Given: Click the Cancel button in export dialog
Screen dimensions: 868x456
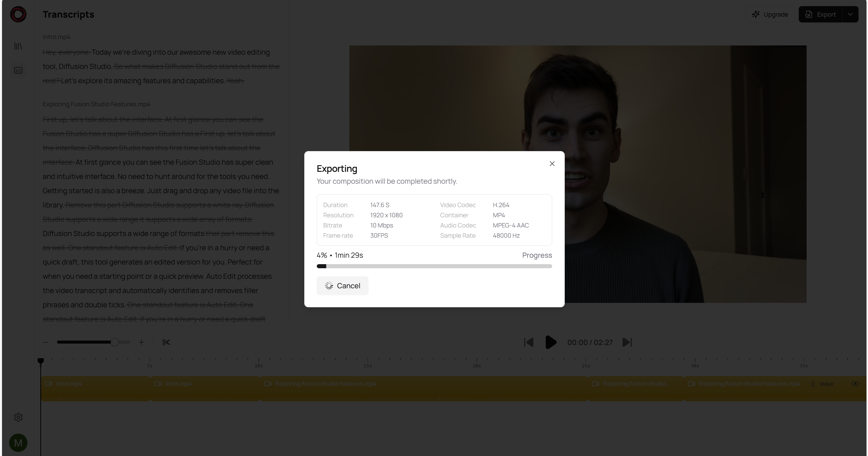Looking at the screenshot, I should click(342, 286).
